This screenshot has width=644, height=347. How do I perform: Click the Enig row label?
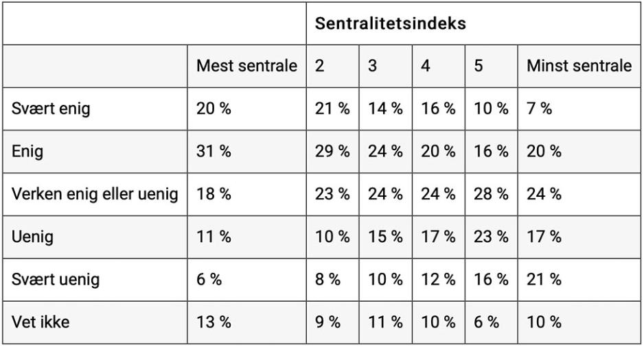[x=28, y=152]
